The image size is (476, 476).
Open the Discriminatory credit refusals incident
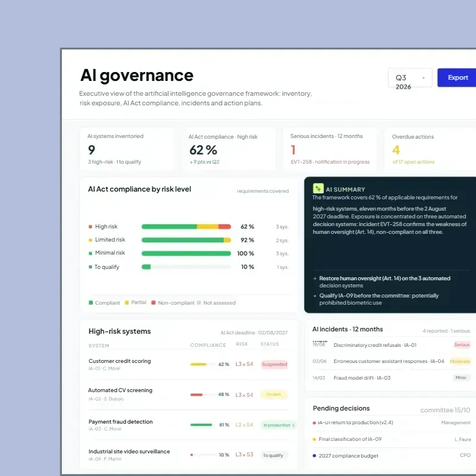(392, 345)
